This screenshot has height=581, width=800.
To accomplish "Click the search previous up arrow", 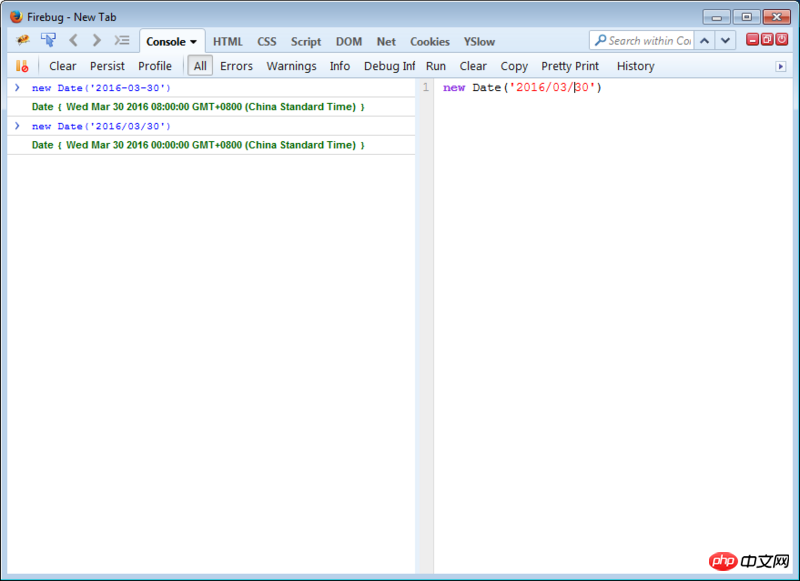I will tap(705, 40).
